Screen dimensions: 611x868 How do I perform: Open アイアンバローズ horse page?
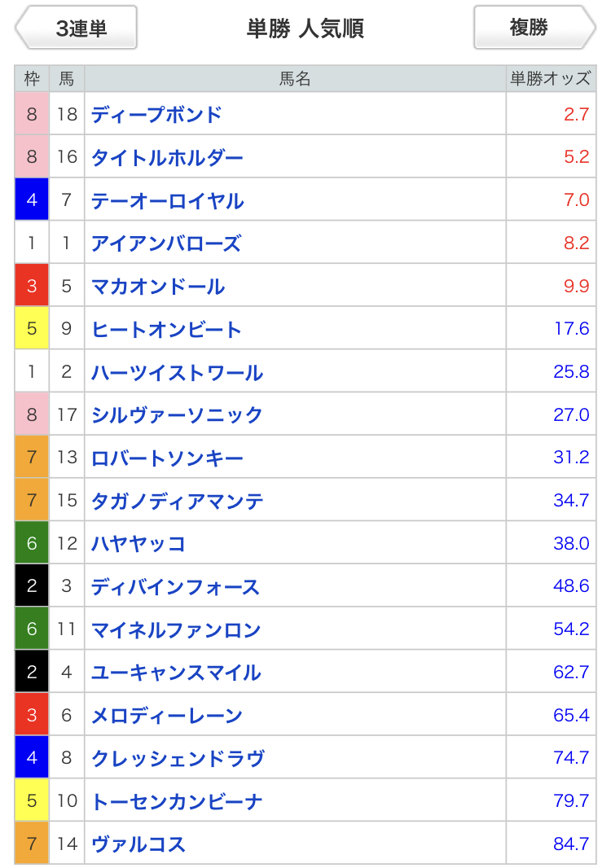166,243
